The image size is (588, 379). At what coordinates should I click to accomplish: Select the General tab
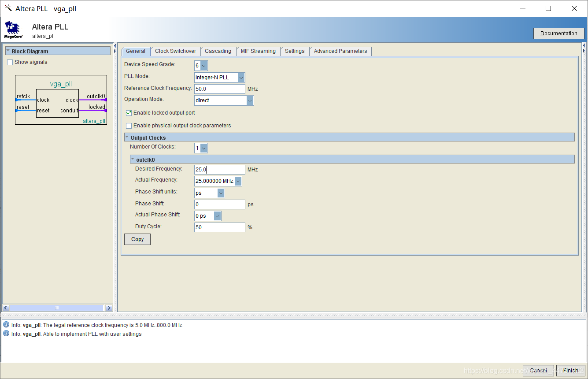click(x=136, y=51)
